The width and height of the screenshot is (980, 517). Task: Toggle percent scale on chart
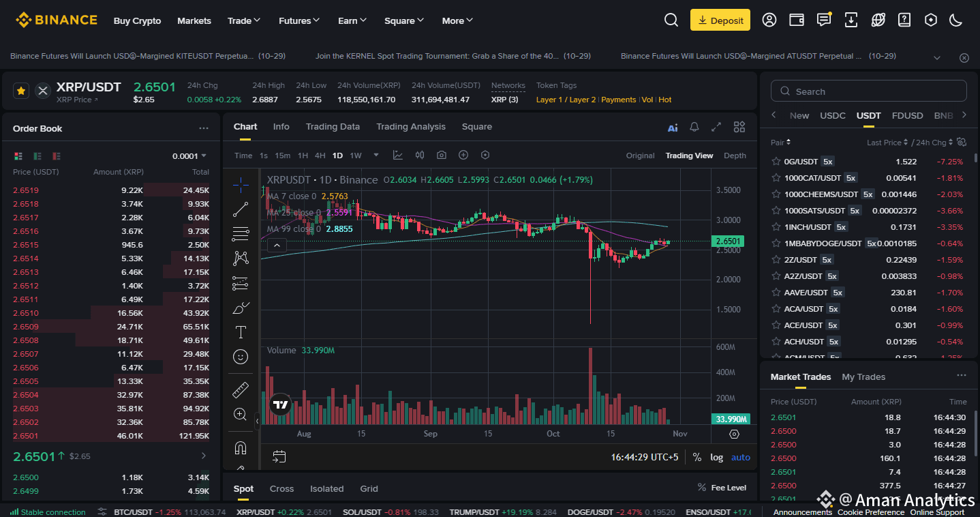[x=697, y=457]
